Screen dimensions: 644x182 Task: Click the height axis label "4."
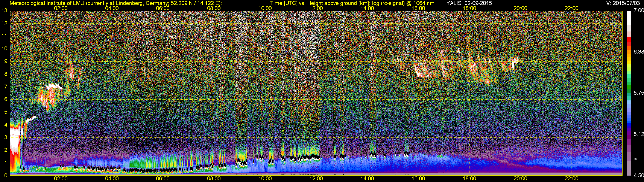pyautogui.click(x=6, y=125)
